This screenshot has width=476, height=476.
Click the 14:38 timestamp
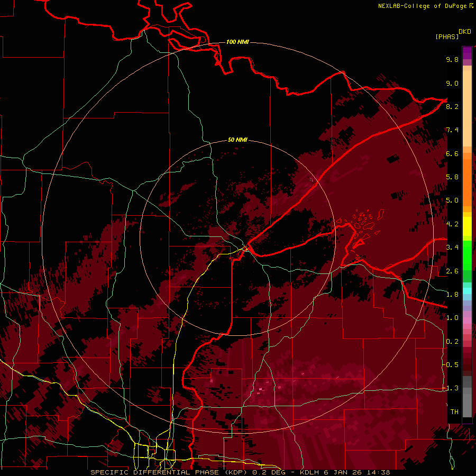(379, 472)
